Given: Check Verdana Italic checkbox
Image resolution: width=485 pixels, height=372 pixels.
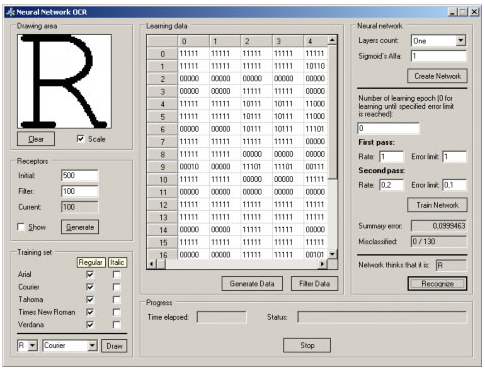Looking at the screenshot, I should 116,324.
